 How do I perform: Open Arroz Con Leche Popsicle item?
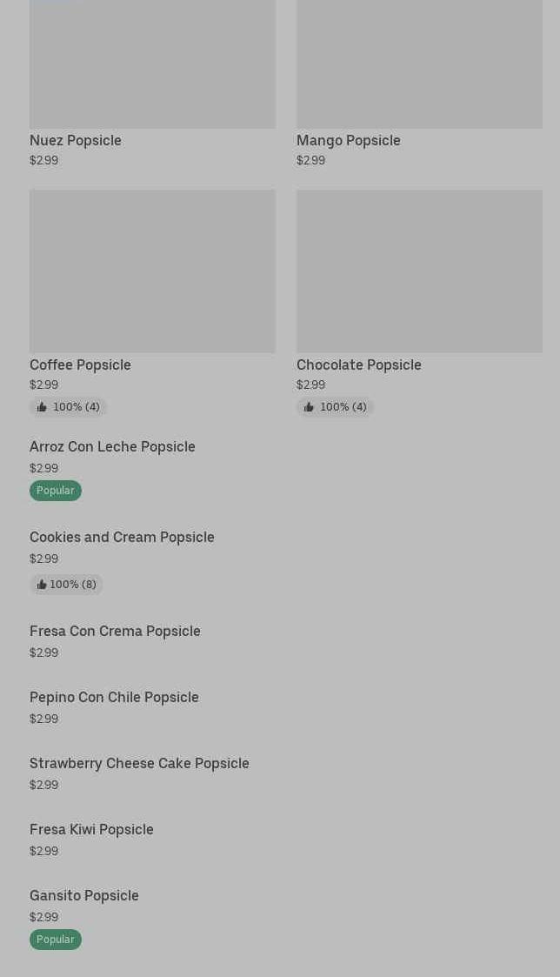pos(112,447)
